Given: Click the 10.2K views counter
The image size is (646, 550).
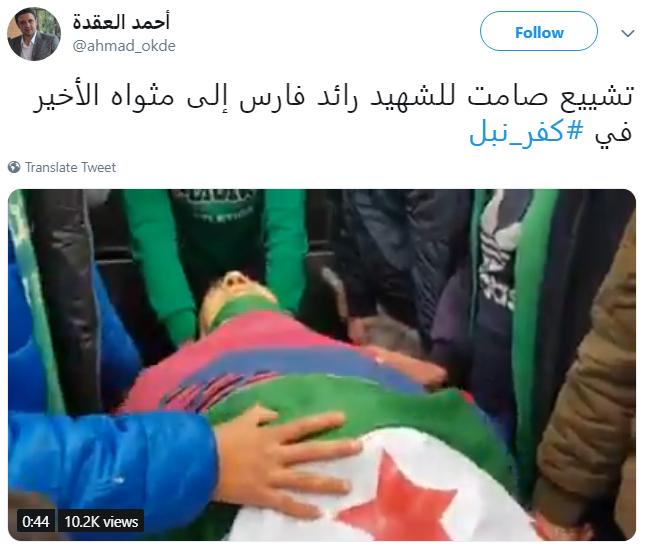Looking at the screenshot, I should pos(101,522).
